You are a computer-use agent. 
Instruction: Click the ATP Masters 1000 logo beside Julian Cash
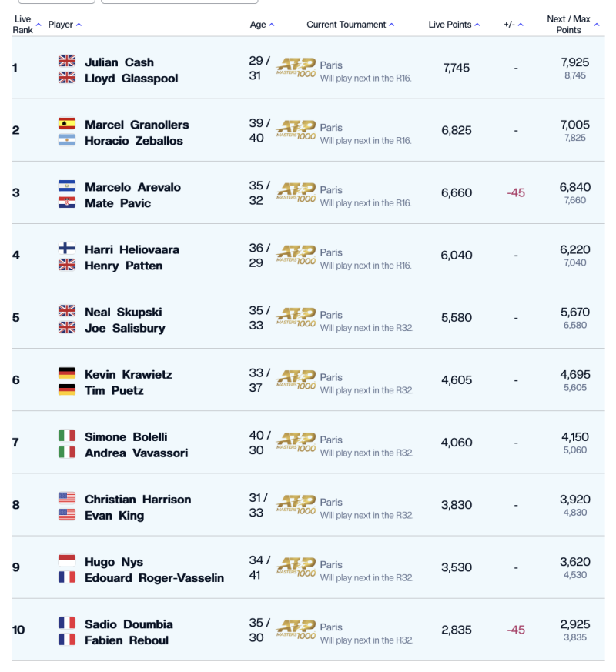(296, 67)
